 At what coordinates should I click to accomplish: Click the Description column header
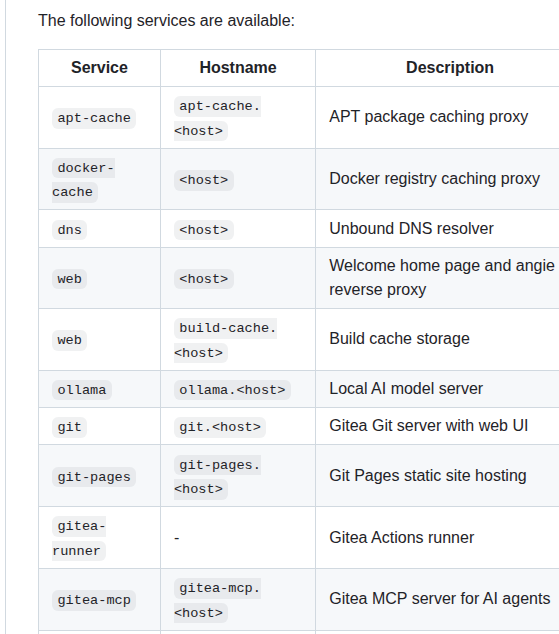(x=450, y=68)
